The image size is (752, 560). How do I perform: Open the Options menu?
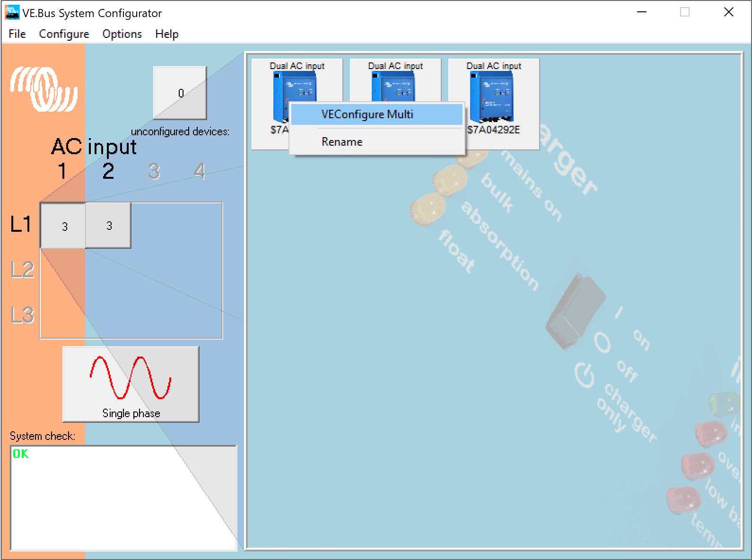click(x=122, y=34)
